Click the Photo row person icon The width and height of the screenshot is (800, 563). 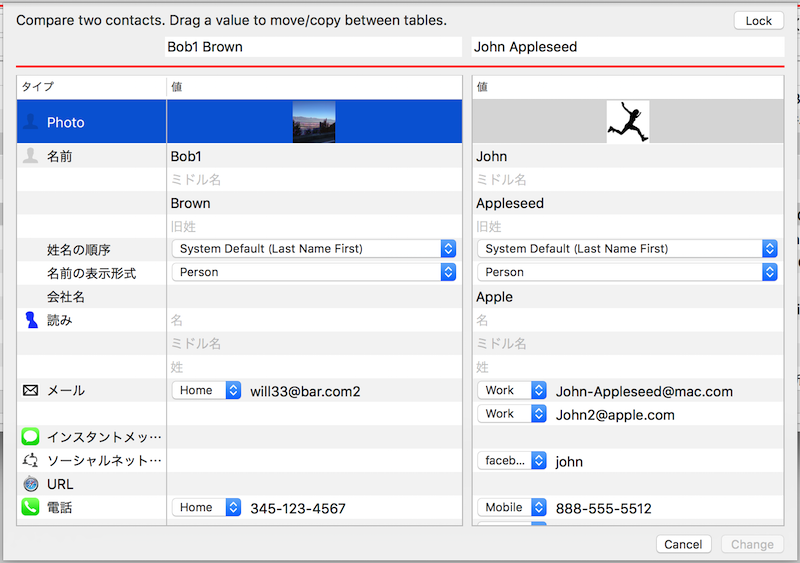click(x=30, y=122)
